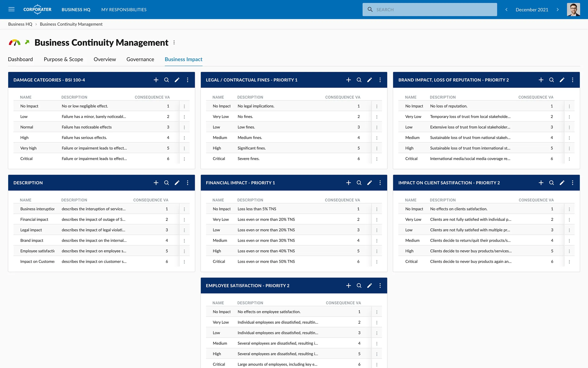The width and height of the screenshot is (588, 368).
Task: Open row menu for Critical in Damage Categories
Action: point(184,159)
